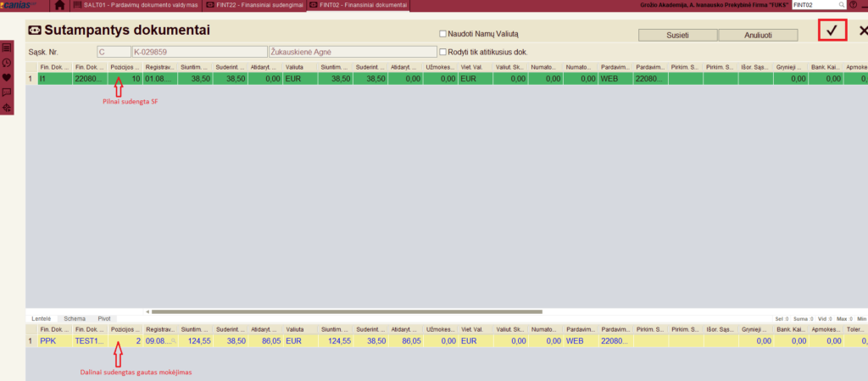Open history clock icon in sidebar
The width and height of the screenshot is (868, 381).
7,63
